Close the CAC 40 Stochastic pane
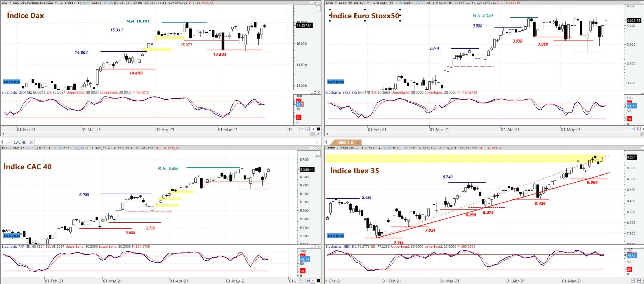 [319, 246]
